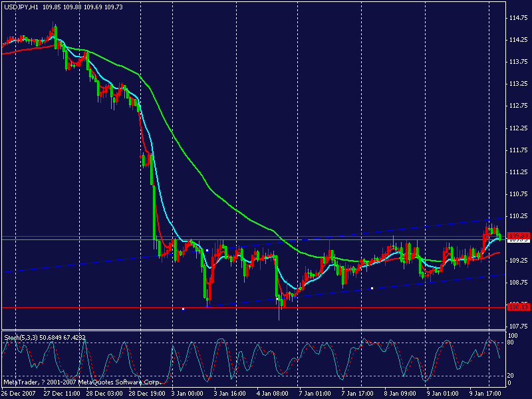Viewport: 532px width, 399px height.
Task: Click the 114.75 price axis label
Action: tap(519, 18)
